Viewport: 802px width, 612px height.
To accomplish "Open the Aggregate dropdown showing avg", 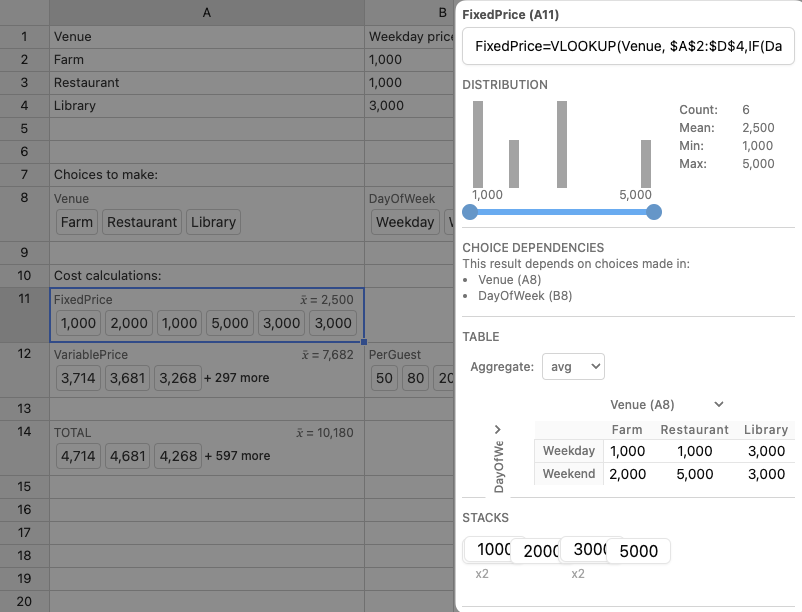I will (573, 366).
